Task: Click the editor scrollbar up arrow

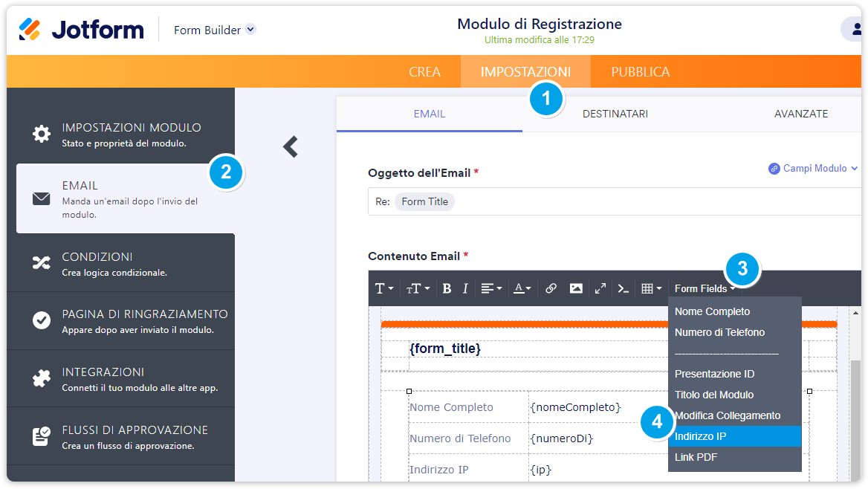Action: pyautogui.click(x=855, y=314)
